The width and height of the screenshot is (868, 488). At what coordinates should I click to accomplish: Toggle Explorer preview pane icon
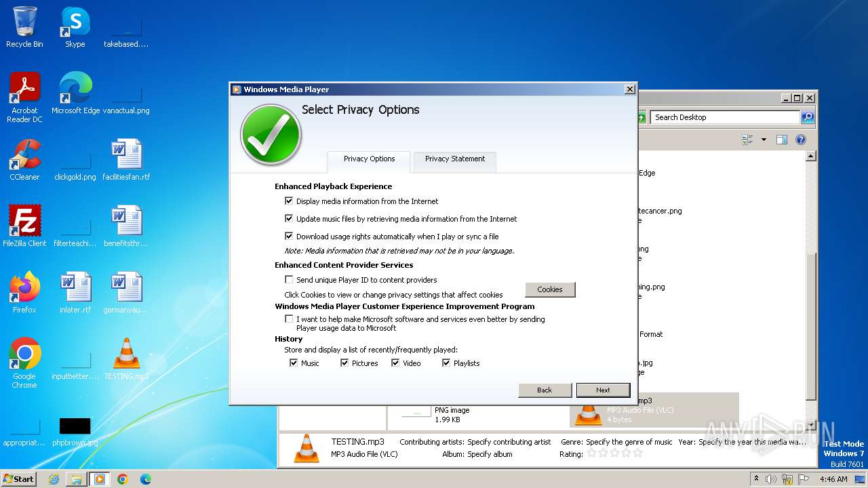(x=781, y=140)
